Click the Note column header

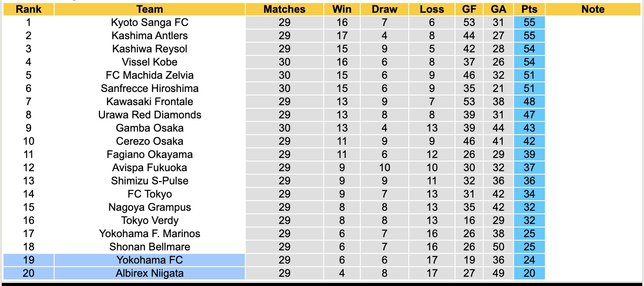click(593, 9)
